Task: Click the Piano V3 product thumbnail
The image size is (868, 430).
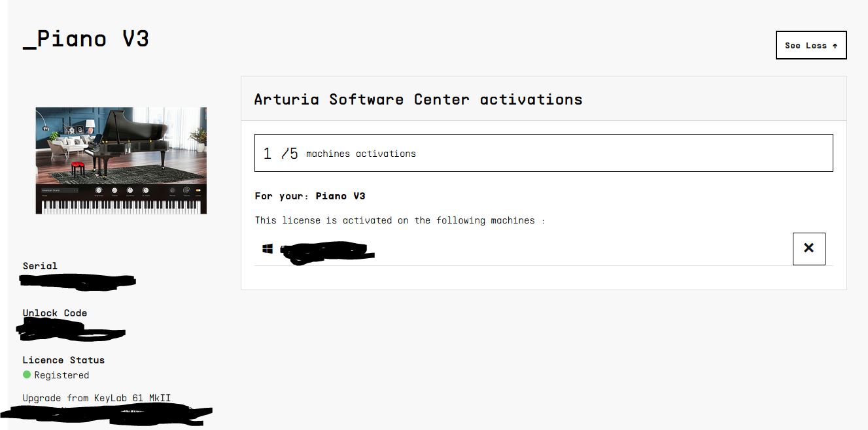Action: [121, 161]
